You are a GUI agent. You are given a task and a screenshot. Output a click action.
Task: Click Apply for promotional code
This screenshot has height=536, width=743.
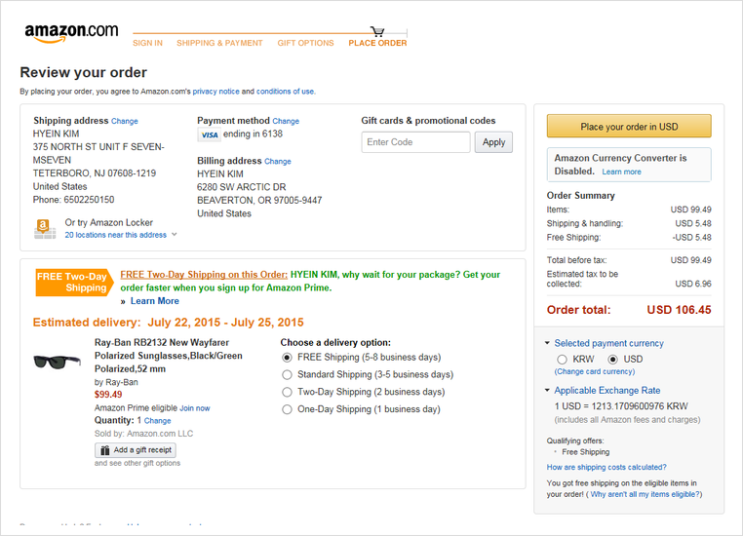click(494, 142)
